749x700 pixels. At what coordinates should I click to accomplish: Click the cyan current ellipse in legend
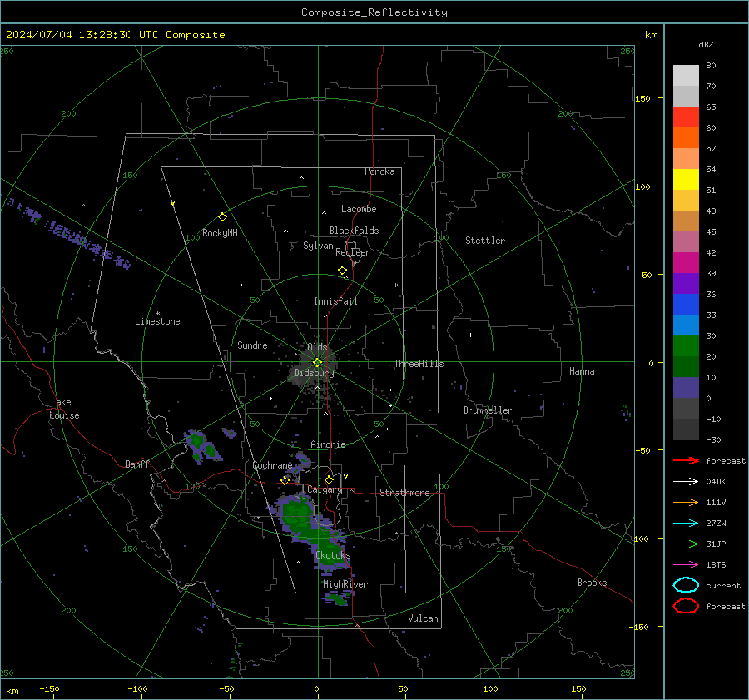686,585
